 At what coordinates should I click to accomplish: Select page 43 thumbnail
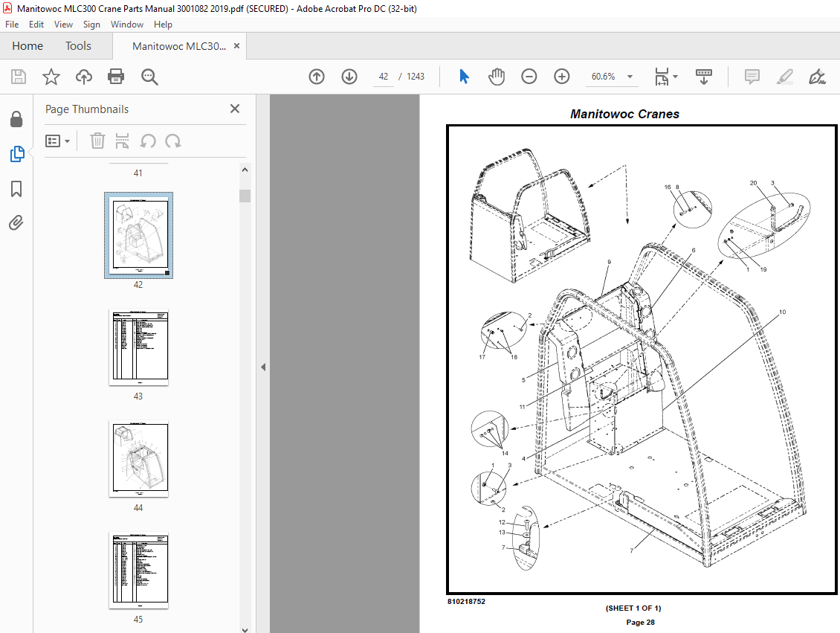coord(138,347)
